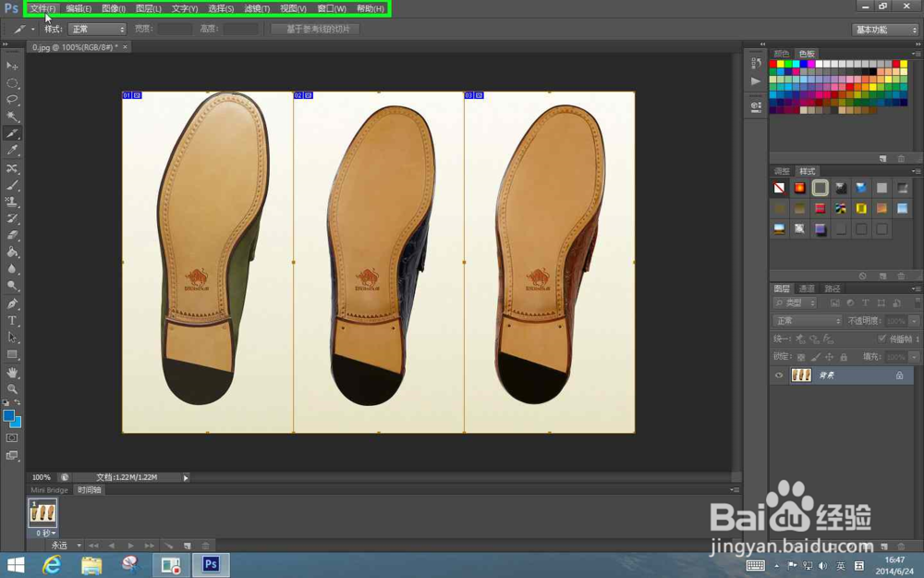
Task: Select the Dodge tool
Action: click(12, 286)
